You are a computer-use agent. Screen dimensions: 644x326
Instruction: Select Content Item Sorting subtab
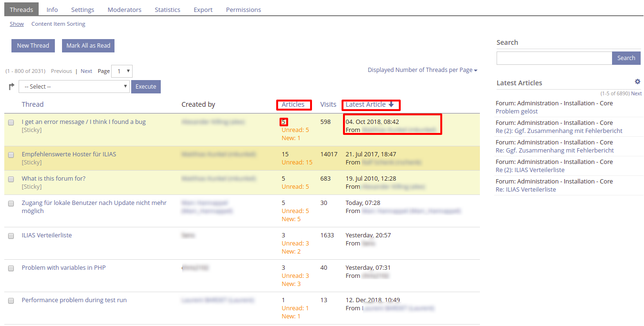[58, 24]
